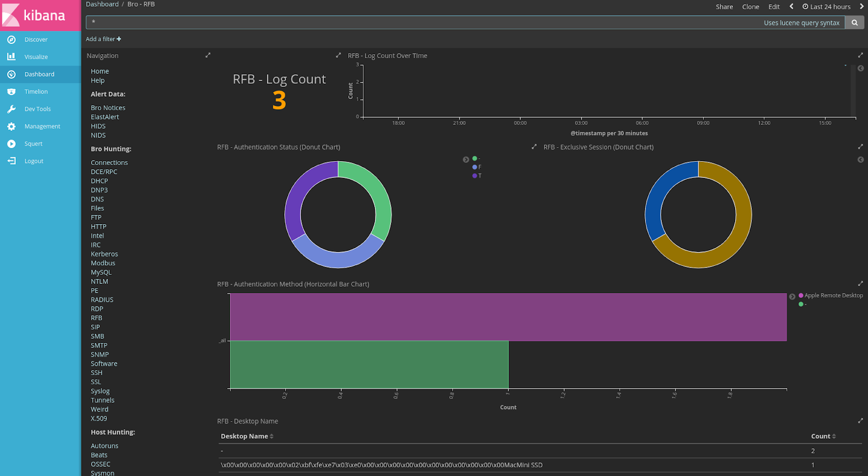868x476 pixels.
Task: Open the X.509 navigation link
Action: (x=99, y=418)
